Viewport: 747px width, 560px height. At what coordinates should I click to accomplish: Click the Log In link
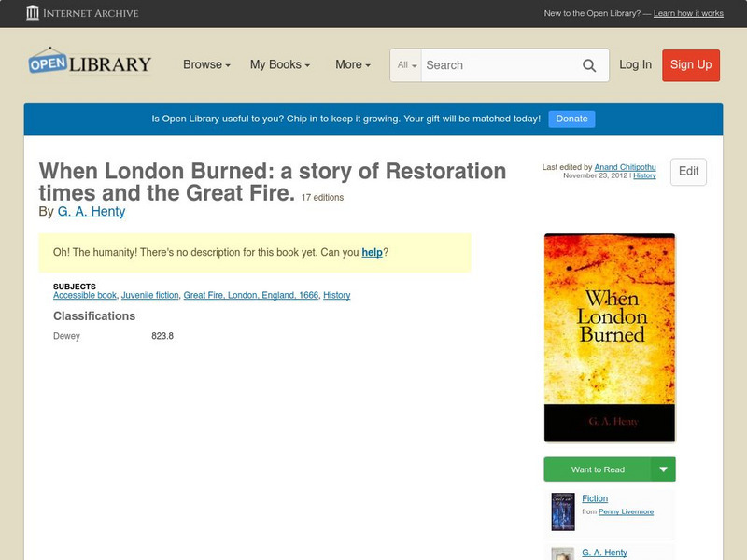[635, 64]
